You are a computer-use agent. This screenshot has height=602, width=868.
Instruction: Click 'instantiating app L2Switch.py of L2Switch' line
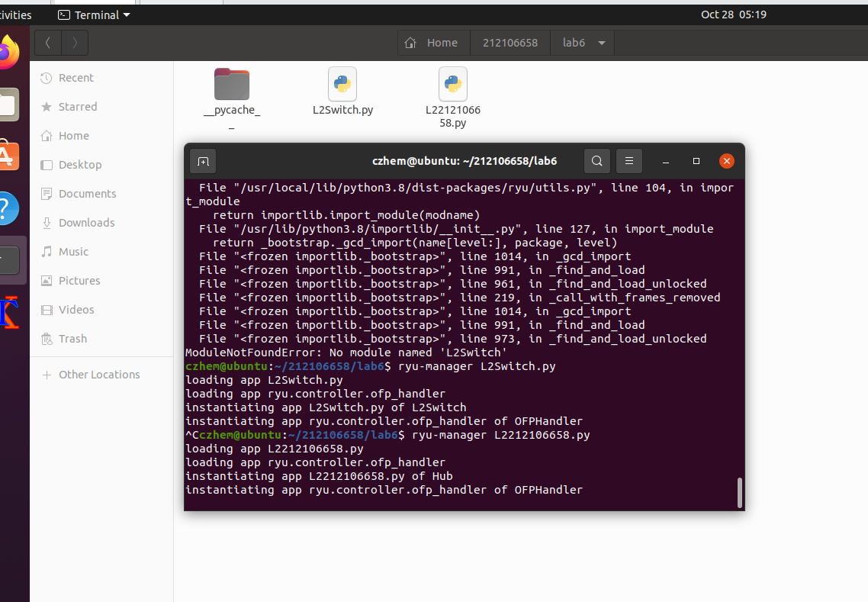pyautogui.click(x=326, y=407)
